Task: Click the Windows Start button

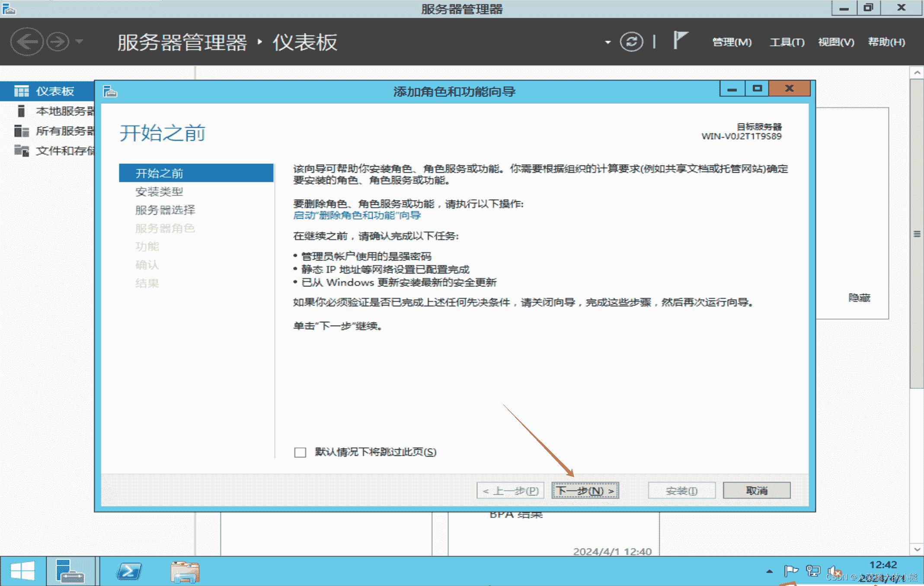Action: coord(22,571)
